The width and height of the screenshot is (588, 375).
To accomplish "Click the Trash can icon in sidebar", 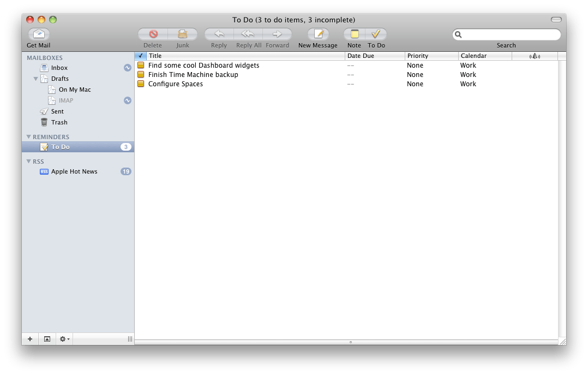I will 44,122.
